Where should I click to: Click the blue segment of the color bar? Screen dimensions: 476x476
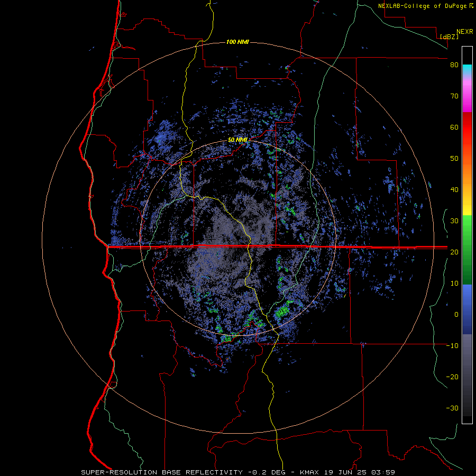[467, 309]
